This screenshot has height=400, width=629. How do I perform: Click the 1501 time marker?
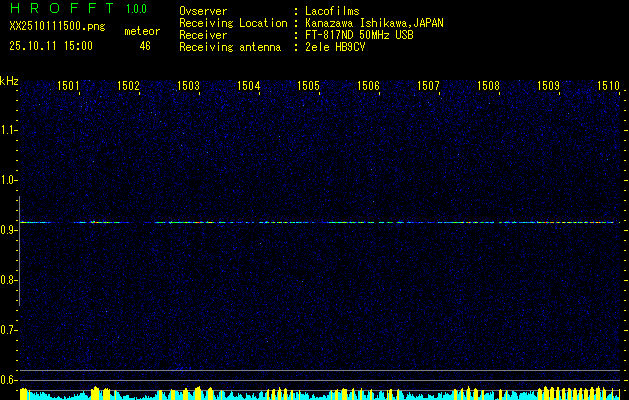69,87
